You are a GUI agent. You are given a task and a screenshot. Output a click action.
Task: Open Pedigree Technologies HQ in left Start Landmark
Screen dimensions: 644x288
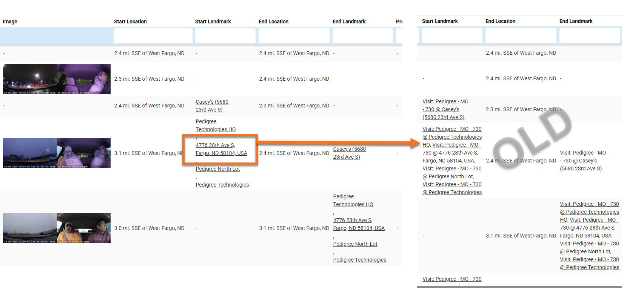point(216,126)
